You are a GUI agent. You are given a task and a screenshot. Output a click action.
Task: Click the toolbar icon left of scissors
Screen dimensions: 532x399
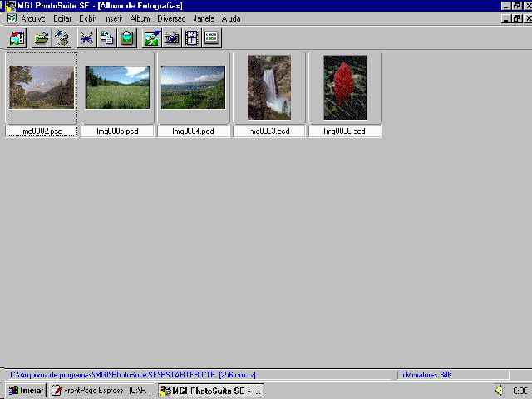click(x=62, y=37)
